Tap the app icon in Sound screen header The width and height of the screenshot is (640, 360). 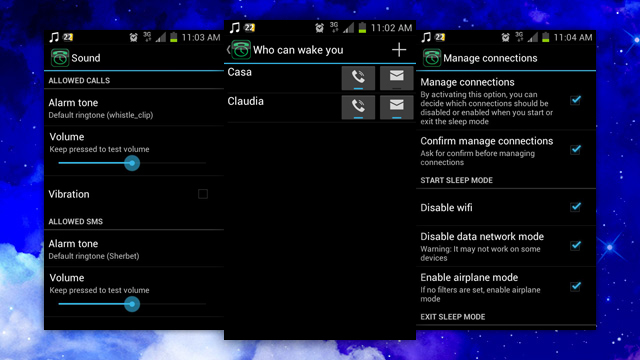(60, 58)
